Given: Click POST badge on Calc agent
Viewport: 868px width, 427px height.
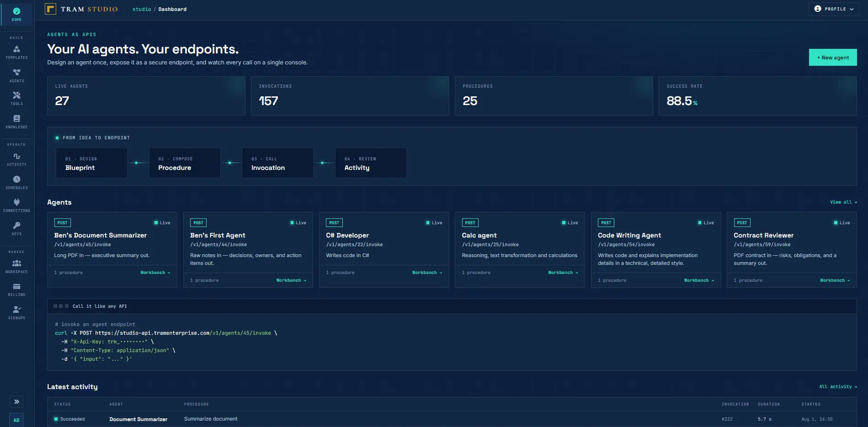Looking at the screenshot, I should pyautogui.click(x=470, y=223).
